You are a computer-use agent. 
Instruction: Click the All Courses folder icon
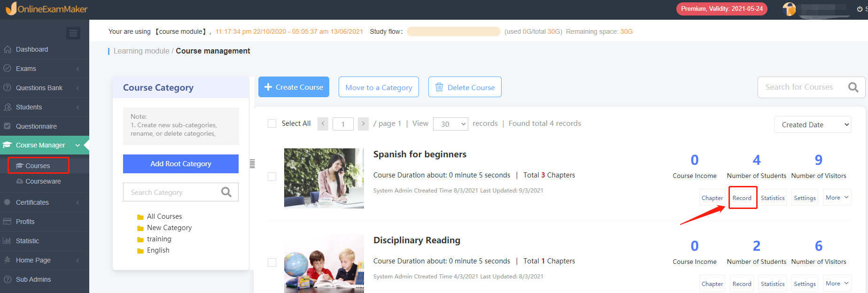140,217
